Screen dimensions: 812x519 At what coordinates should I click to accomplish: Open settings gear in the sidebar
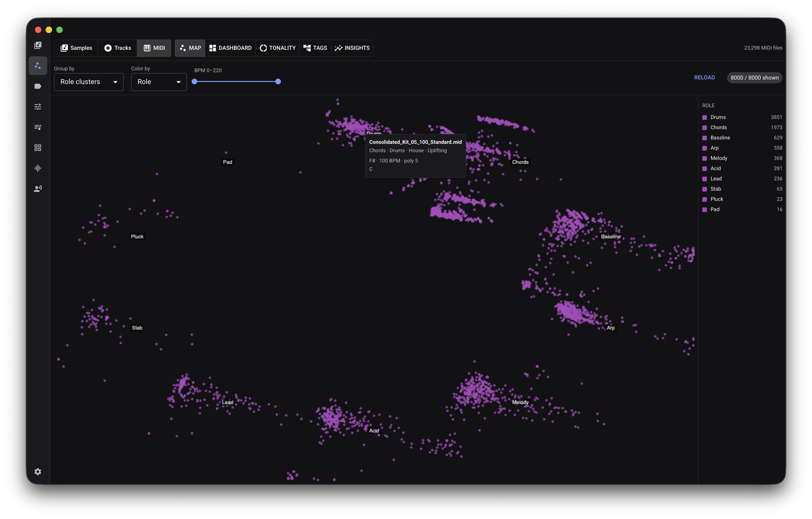point(38,472)
